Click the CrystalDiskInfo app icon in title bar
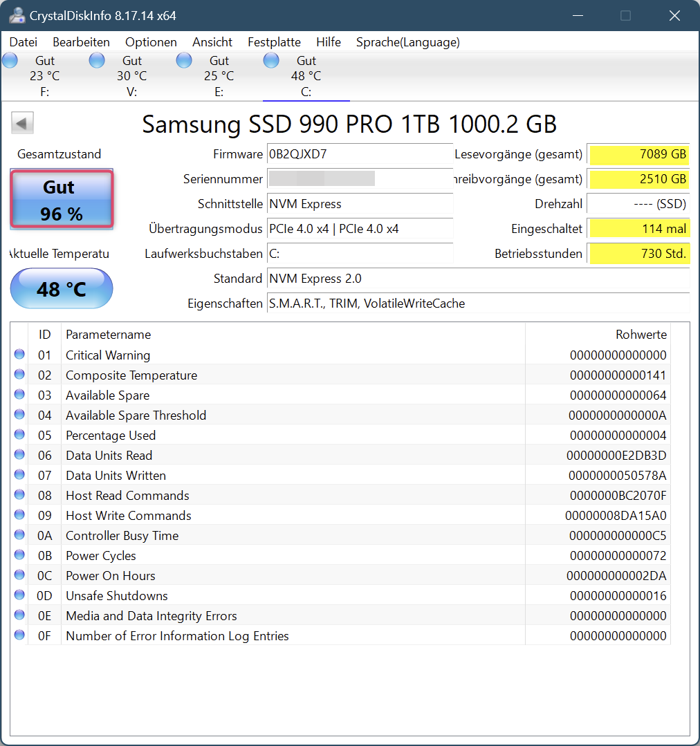Screen dimensions: 700x746 coord(17,15)
